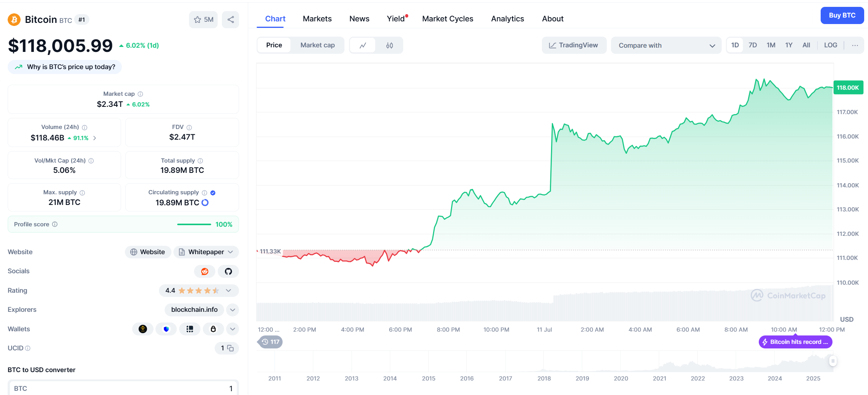Open the Market Cycles tab
The height and width of the screenshot is (395, 868).
point(448,19)
